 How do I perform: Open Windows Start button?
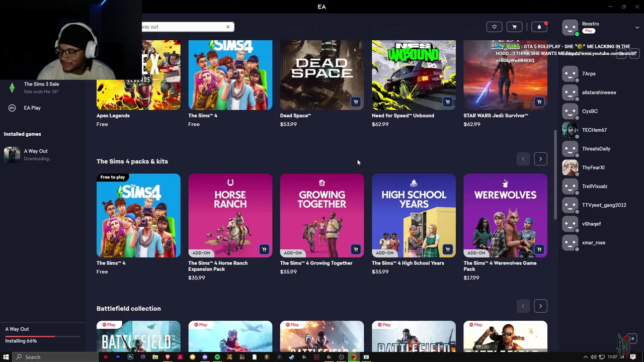pyautogui.click(x=6, y=357)
